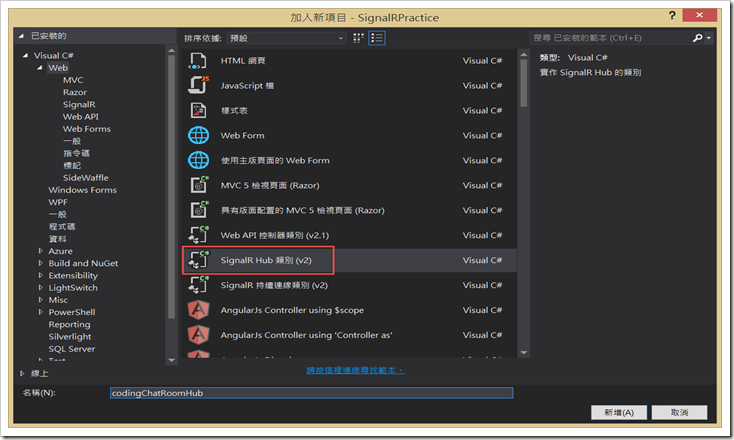
Task: Open the online templates search link
Action: pos(355,370)
